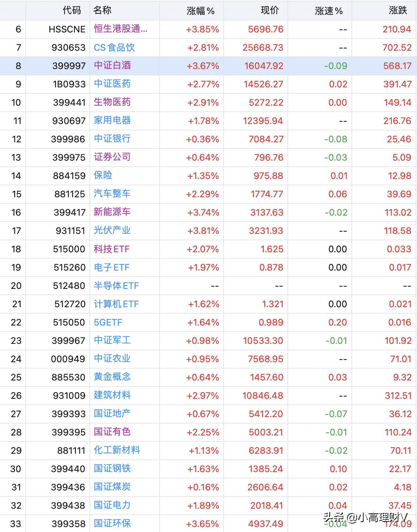
Task: Open the 恒生港股通 index entry
Action: (x=121, y=29)
